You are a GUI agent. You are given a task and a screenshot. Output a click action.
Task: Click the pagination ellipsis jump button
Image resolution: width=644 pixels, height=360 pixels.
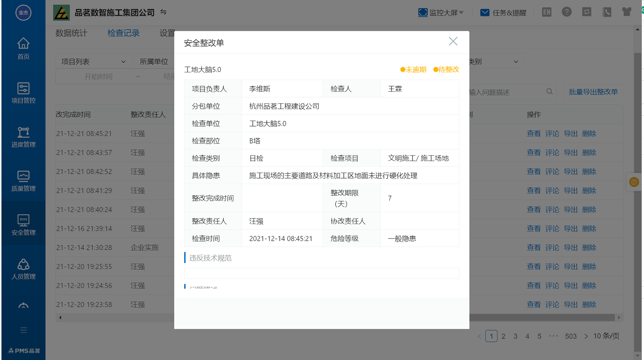553,336
